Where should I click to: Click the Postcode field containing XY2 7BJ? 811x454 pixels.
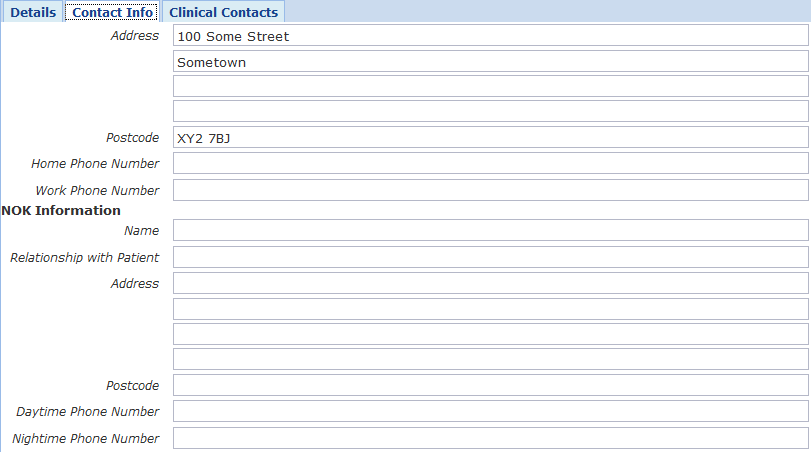[x=490, y=138]
